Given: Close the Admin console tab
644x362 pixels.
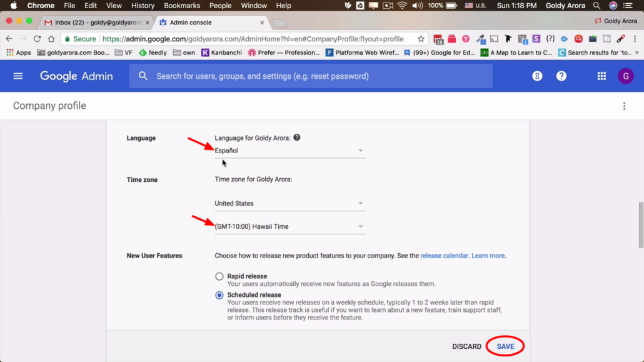Looking at the screenshot, I should [262, 23].
